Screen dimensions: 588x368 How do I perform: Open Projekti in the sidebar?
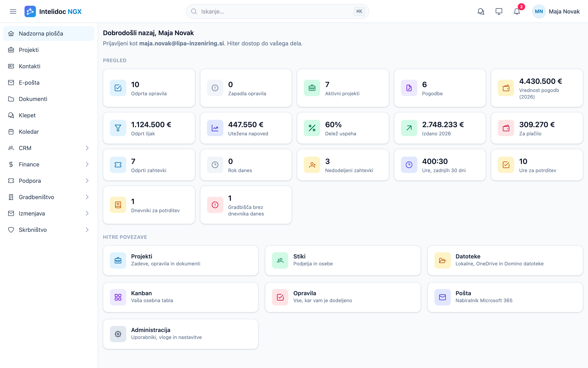pyautogui.click(x=49, y=50)
